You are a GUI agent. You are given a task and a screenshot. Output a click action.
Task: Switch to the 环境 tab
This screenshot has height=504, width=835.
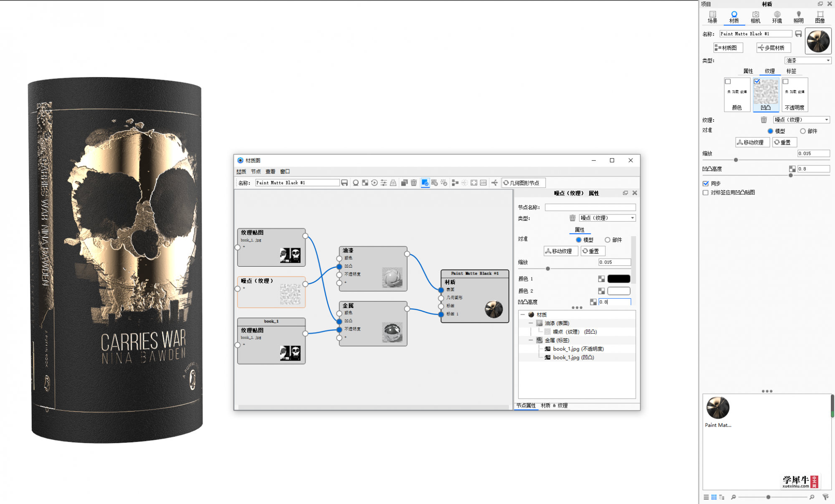[x=777, y=17]
